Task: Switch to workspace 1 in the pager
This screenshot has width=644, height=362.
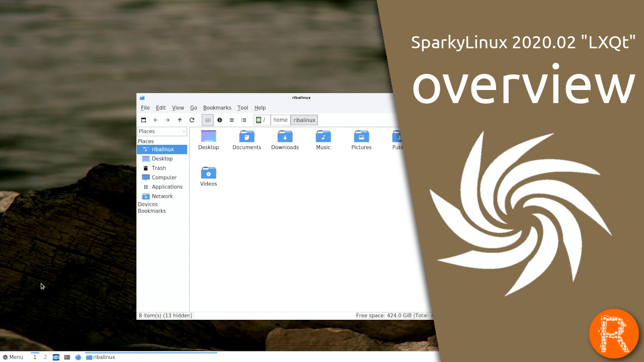Action: 35,357
